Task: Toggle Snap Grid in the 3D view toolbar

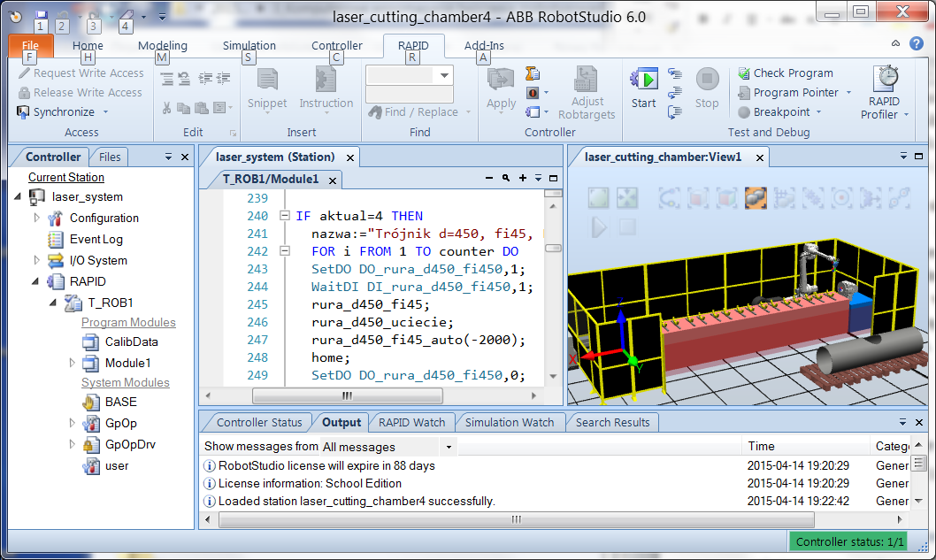Action: pyautogui.click(x=784, y=198)
